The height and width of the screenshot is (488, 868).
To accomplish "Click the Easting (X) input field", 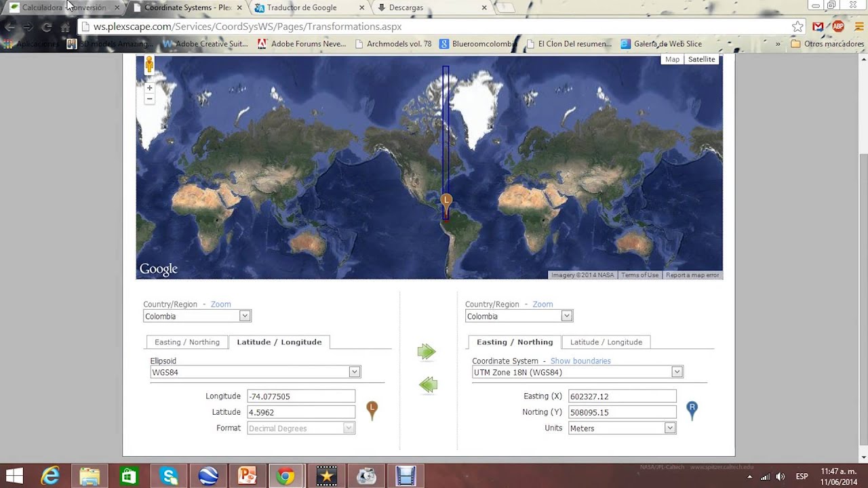I will 622,396.
